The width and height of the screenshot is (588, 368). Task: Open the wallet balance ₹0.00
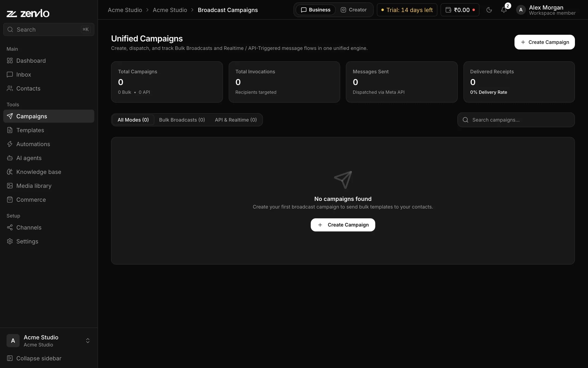pyautogui.click(x=460, y=10)
